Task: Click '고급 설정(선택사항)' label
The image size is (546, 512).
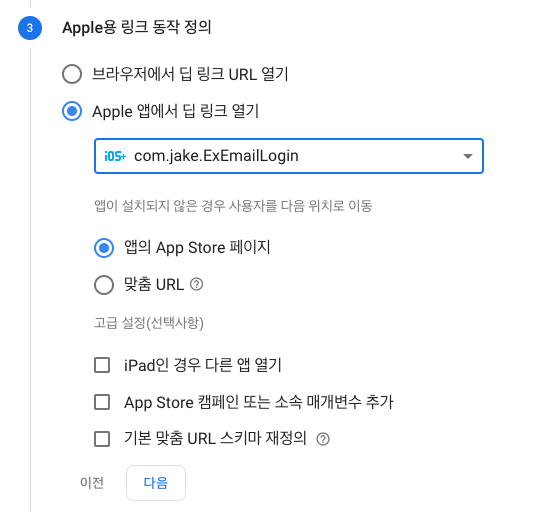Action: (149, 323)
